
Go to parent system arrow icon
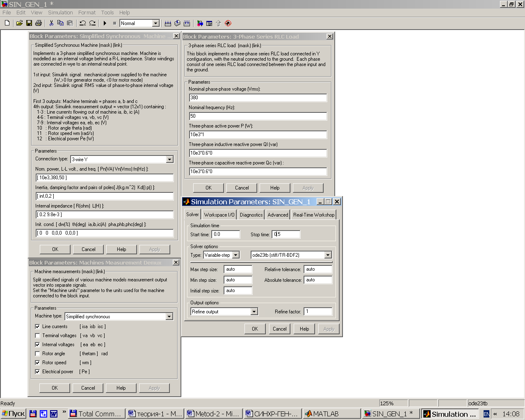click(x=219, y=23)
